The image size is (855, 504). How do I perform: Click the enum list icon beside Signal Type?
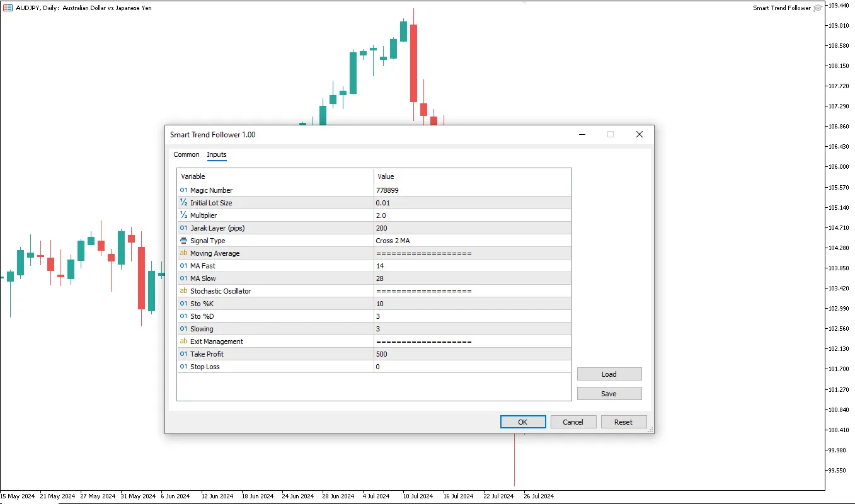point(184,241)
